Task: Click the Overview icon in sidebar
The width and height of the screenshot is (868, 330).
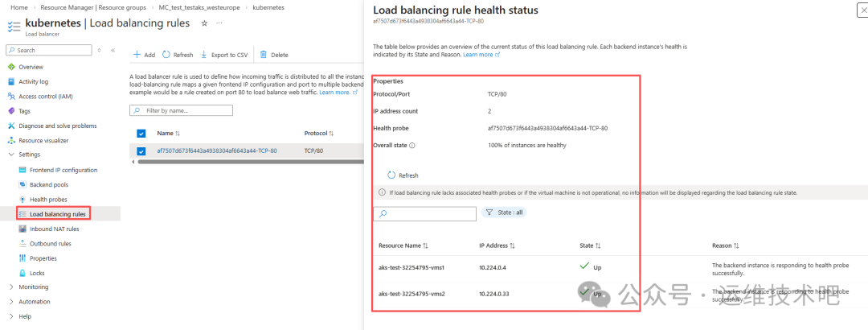Action: coord(11,67)
